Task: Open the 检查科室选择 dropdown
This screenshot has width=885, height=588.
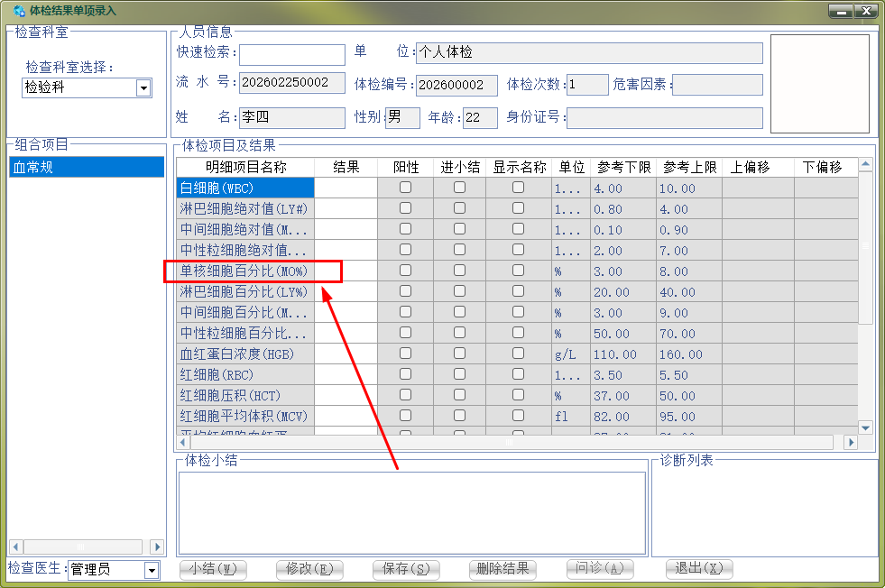Action: click(x=143, y=87)
